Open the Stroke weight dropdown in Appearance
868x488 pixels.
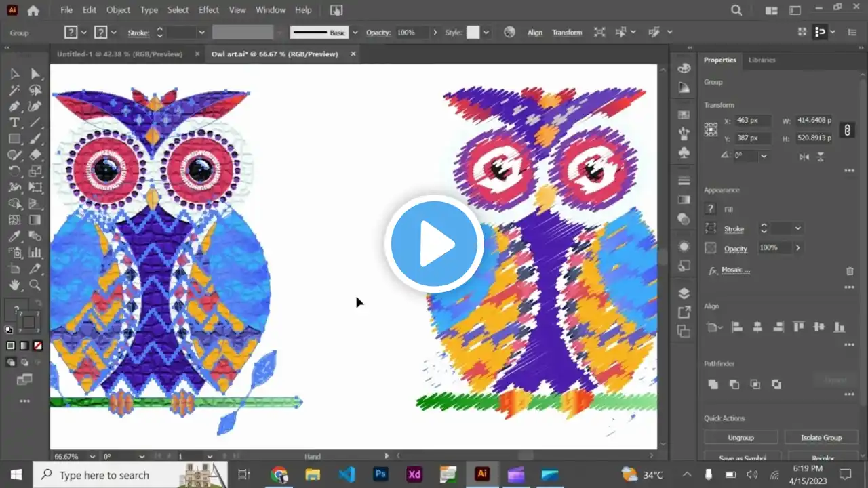pyautogui.click(x=797, y=229)
